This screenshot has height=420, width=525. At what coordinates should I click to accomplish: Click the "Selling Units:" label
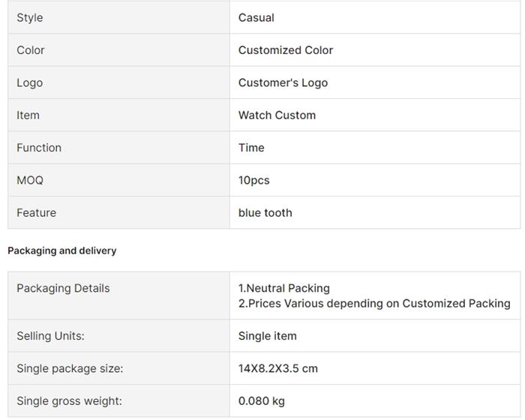pos(50,336)
